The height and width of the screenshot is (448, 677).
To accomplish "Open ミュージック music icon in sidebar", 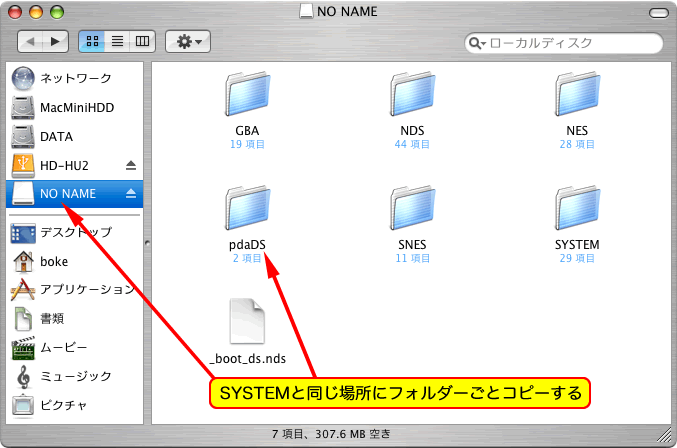I will click(24, 377).
